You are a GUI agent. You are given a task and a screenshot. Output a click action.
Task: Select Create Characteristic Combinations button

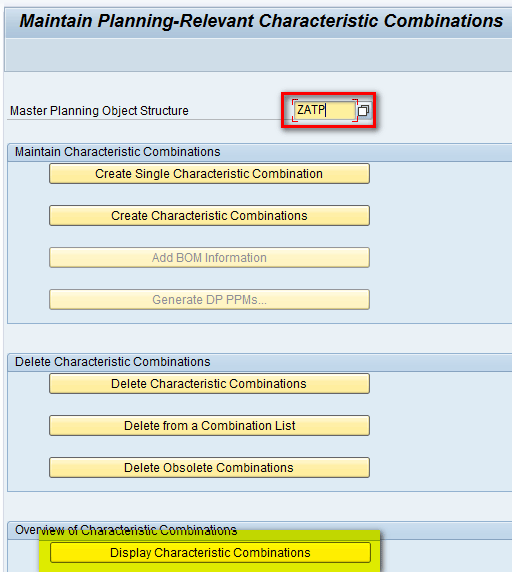(x=209, y=216)
